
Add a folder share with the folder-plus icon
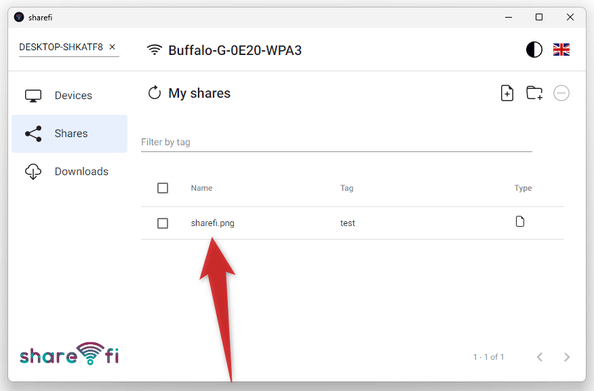pyautogui.click(x=534, y=93)
